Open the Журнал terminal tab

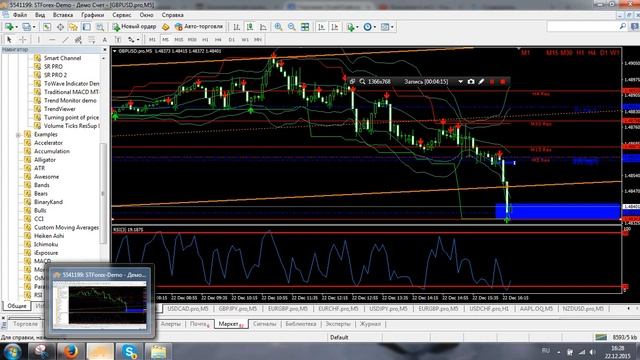pyautogui.click(x=370, y=324)
